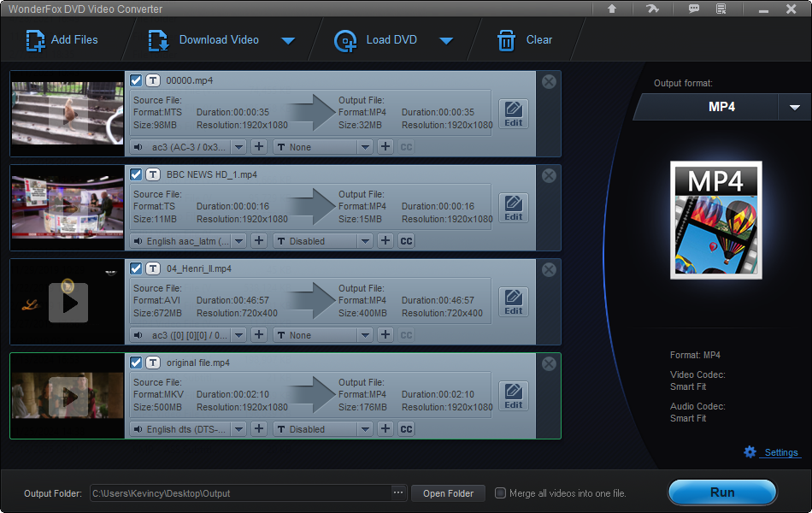Add subtitle file to BBC NEWS HD_1.mp4
812x513 pixels.
(385, 241)
